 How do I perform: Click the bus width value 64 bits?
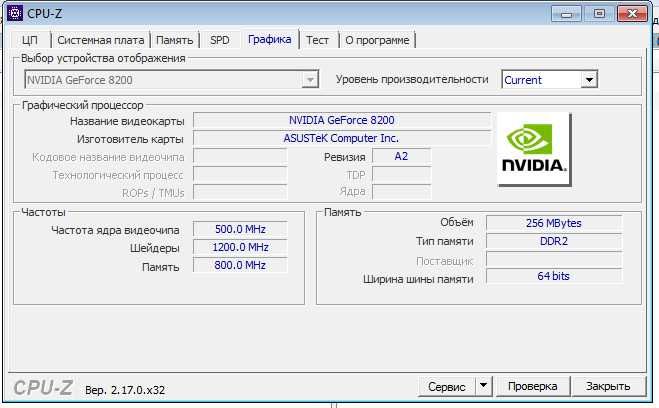click(x=554, y=276)
